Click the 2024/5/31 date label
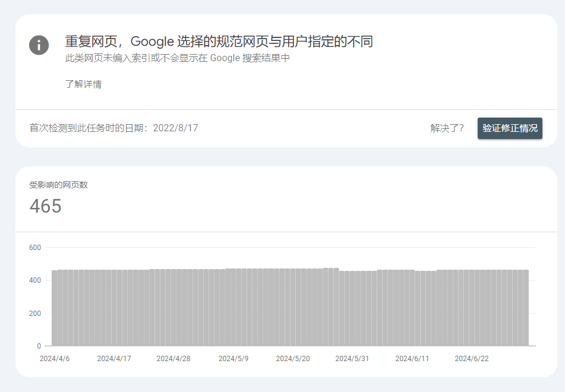This screenshot has height=392, width=565. [352, 359]
